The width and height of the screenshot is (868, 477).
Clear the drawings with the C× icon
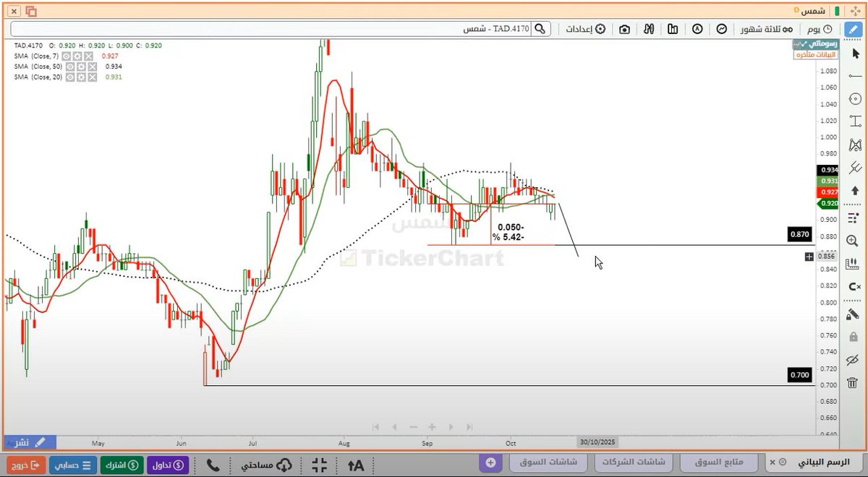click(856, 286)
